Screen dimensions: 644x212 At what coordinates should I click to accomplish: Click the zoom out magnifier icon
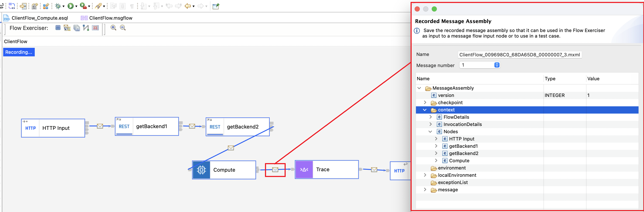click(x=123, y=28)
